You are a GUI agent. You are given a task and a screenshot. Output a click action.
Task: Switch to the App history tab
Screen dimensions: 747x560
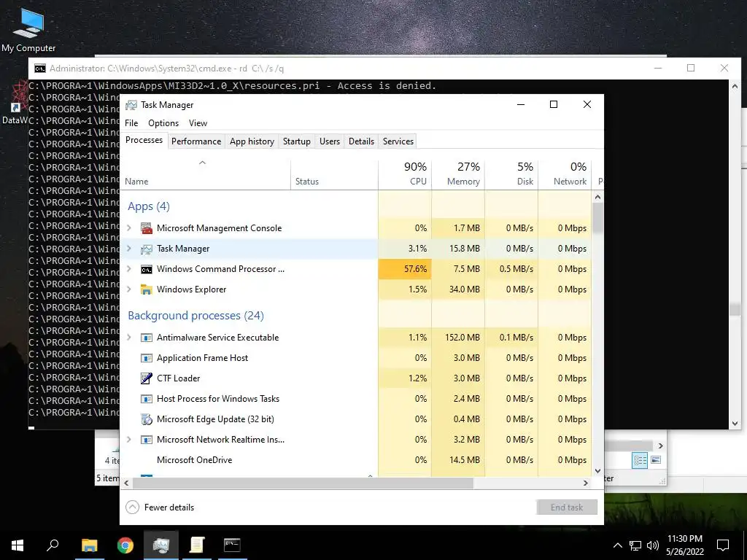[x=252, y=141]
